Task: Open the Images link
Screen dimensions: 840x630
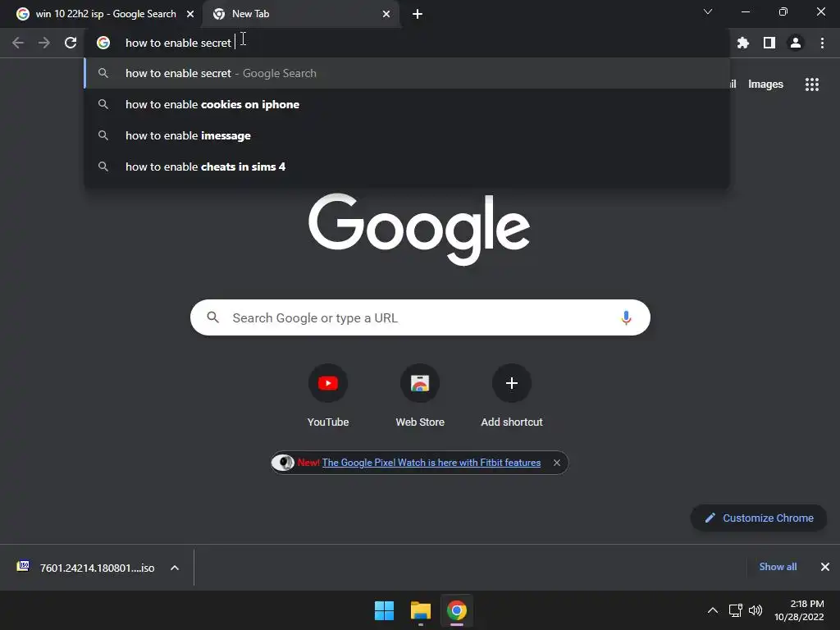Action: [x=765, y=84]
